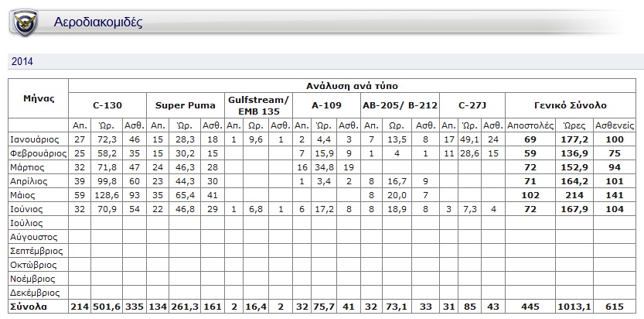Viewport: 644px width, 319px height.
Task: Select the Ιανουάριος row label
Action: pyautogui.click(x=36, y=139)
